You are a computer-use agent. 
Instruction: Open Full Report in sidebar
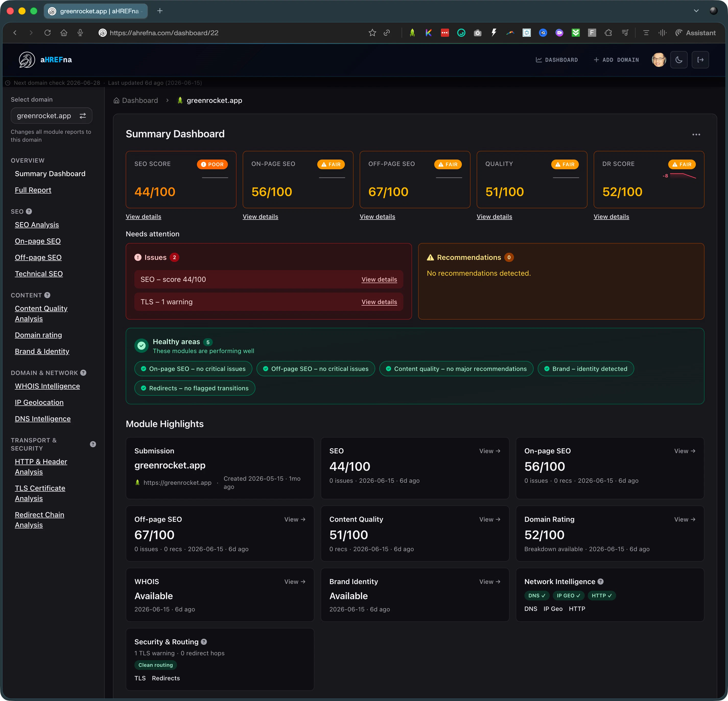[33, 190]
